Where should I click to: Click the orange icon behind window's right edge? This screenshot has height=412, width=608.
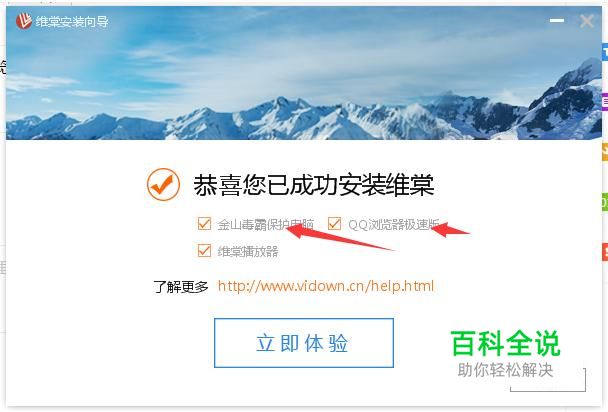click(x=605, y=152)
